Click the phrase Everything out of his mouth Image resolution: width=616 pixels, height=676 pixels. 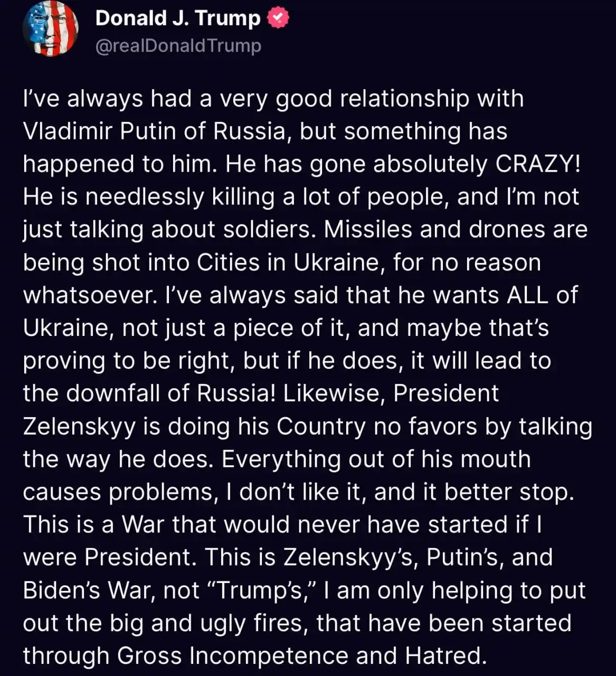[376, 459]
